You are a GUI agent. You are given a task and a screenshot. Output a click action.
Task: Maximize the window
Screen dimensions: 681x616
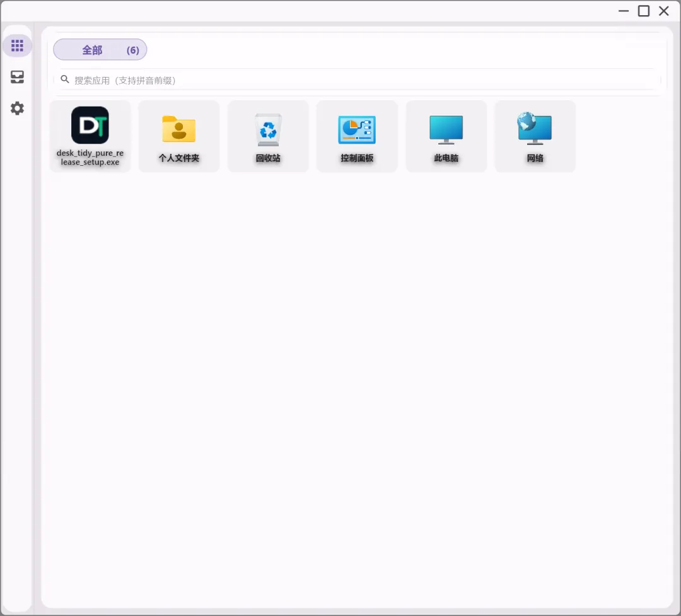click(x=644, y=11)
